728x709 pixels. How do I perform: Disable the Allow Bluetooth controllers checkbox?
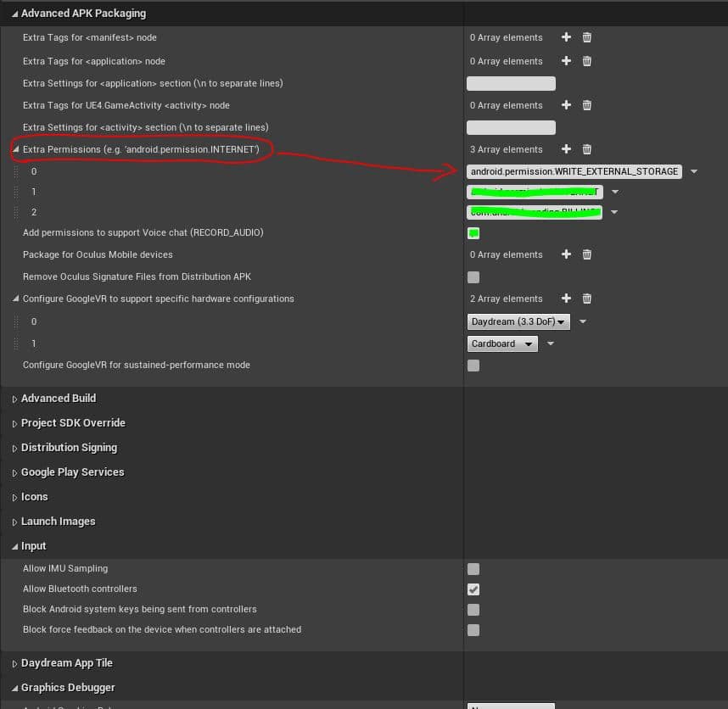pyautogui.click(x=473, y=589)
